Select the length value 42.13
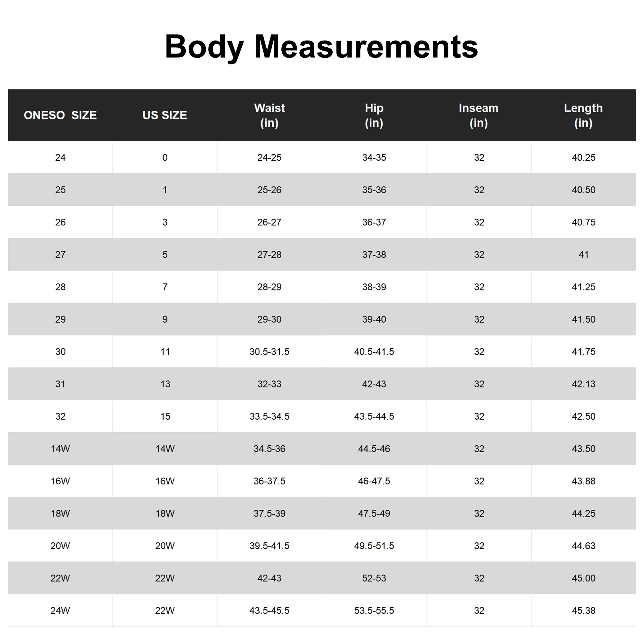This screenshot has width=644, height=644. coord(583,384)
